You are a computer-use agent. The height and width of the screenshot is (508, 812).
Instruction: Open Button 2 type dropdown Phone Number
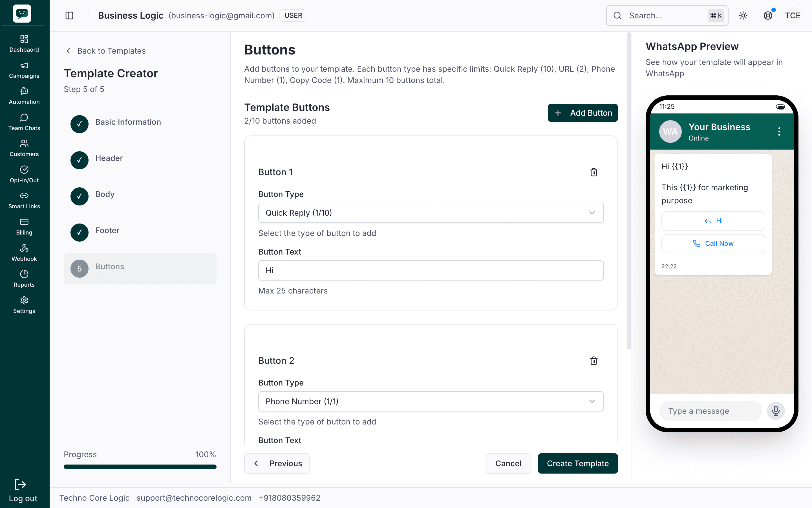click(431, 401)
